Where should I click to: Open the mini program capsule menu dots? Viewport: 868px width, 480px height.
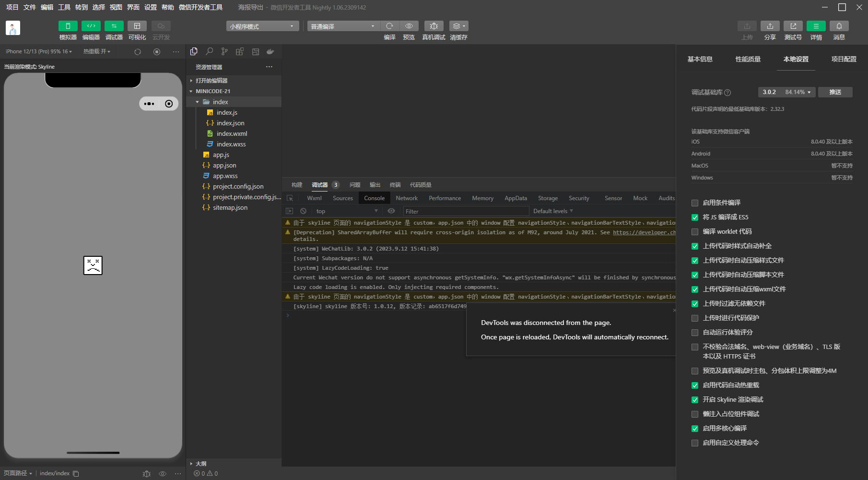point(149,104)
